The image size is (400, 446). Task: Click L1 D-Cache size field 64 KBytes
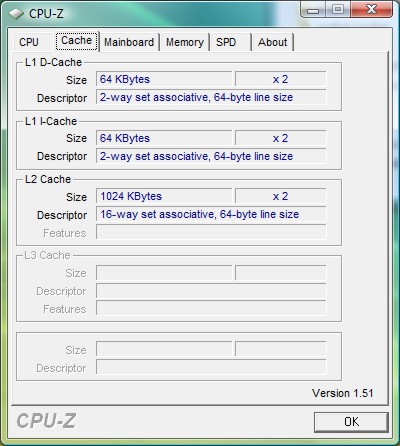(164, 79)
